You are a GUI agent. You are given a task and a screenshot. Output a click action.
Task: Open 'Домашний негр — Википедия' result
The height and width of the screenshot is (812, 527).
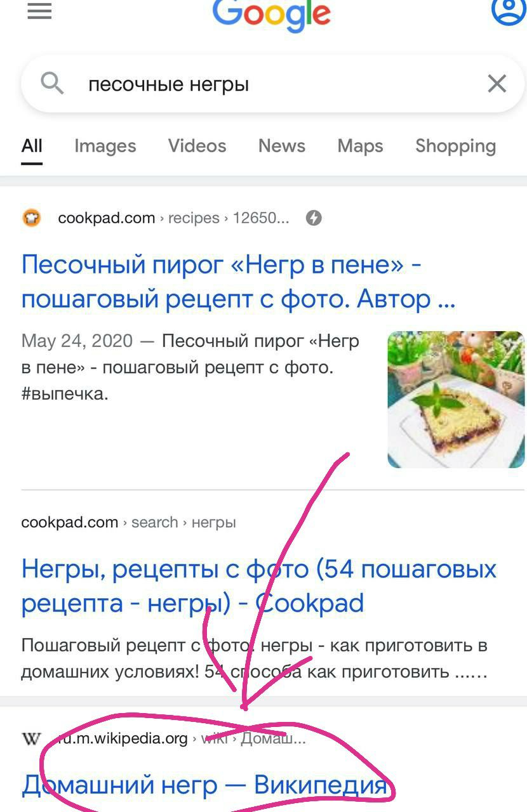[x=204, y=785]
